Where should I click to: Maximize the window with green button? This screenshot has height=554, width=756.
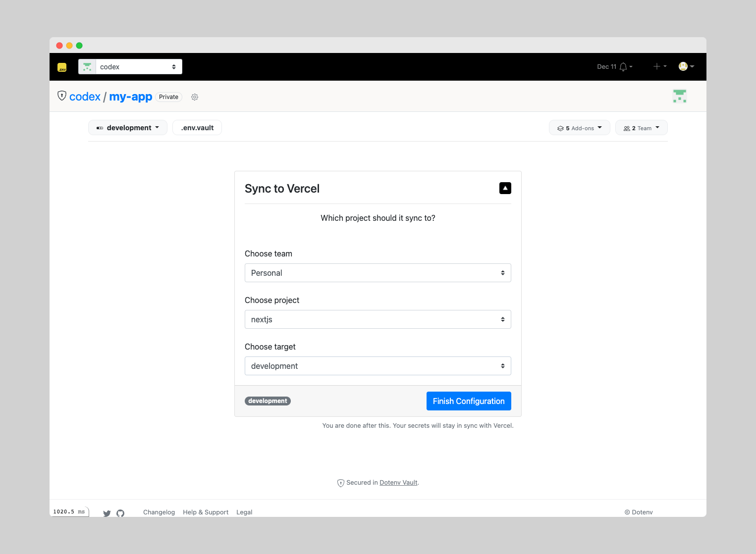point(79,46)
